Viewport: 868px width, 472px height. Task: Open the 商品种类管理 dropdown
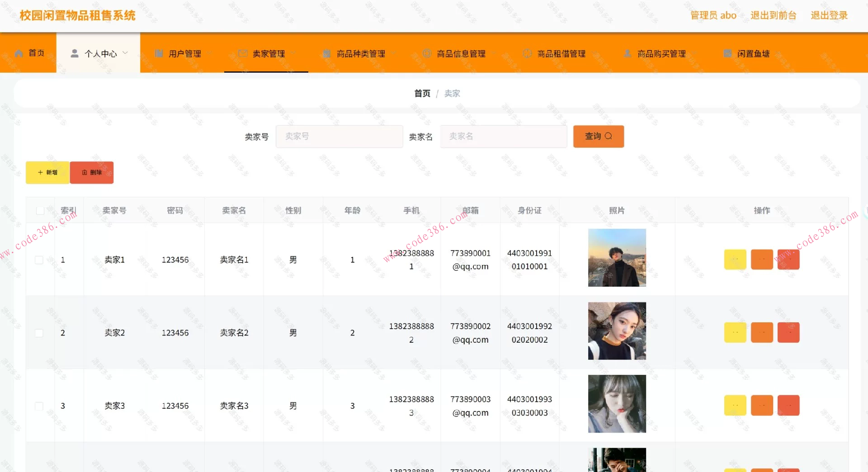click(393, 53)
